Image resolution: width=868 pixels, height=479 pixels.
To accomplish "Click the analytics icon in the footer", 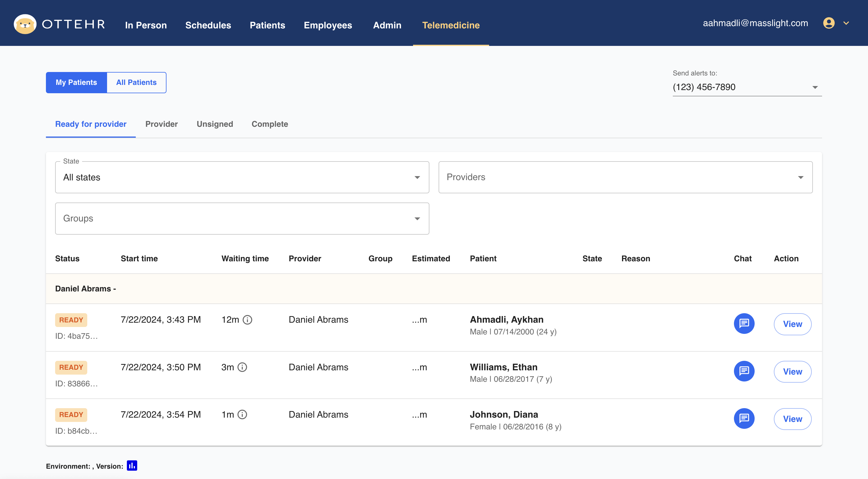I will tap(131, 466).
